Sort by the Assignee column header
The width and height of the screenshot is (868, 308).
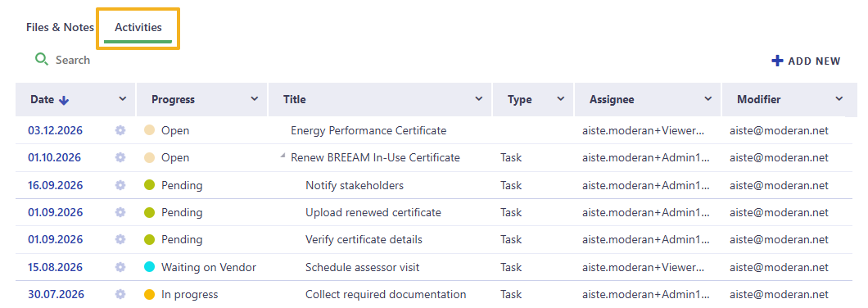(x=612, y=100)
